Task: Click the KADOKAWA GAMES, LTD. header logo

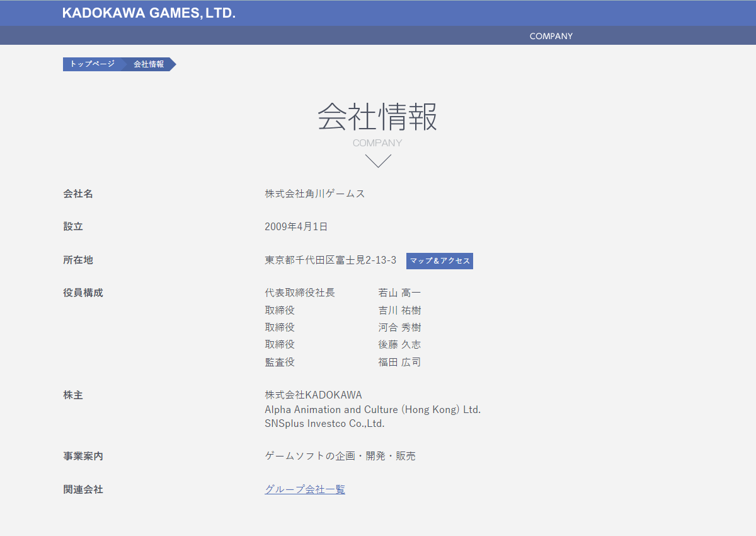Action: (x=149, y=13)
